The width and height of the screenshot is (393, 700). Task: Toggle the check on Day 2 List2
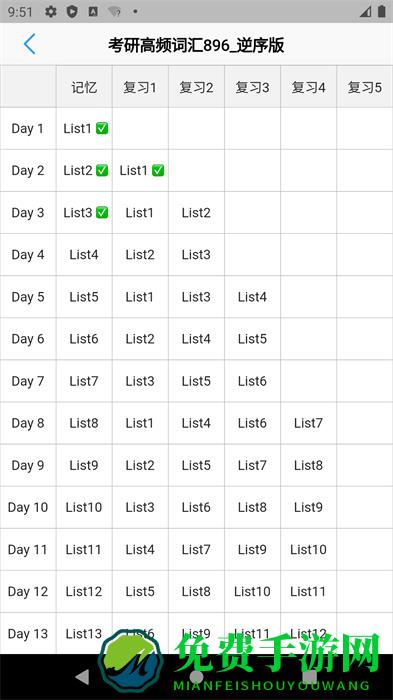(102, 171)
